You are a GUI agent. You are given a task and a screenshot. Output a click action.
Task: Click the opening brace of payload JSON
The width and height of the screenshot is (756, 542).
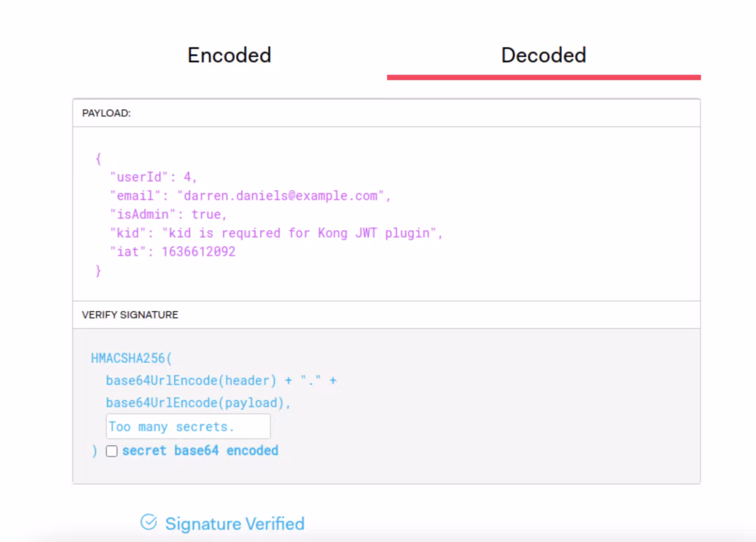click(98, 159)
